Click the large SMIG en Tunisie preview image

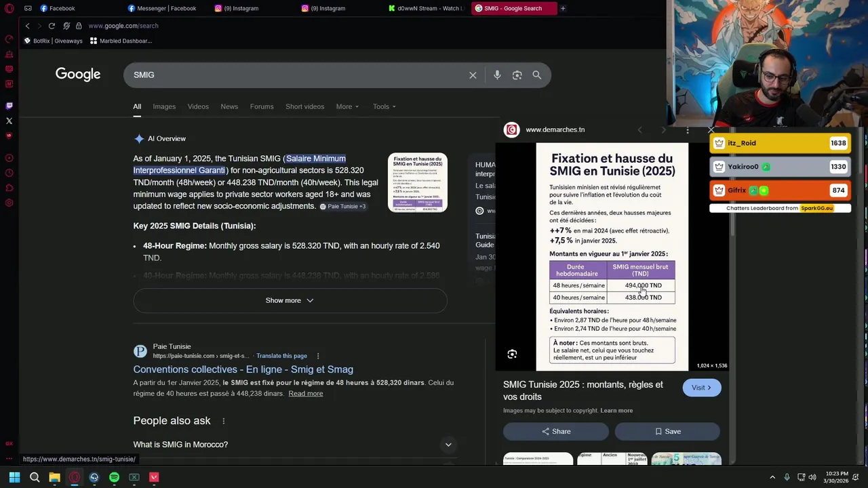[x=612, y=256]
